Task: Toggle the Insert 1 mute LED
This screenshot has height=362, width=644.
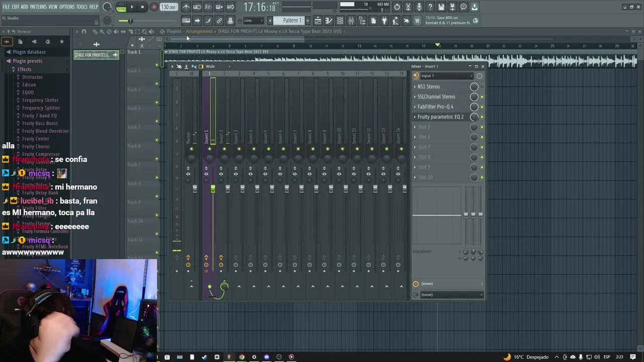Action: 209,149
